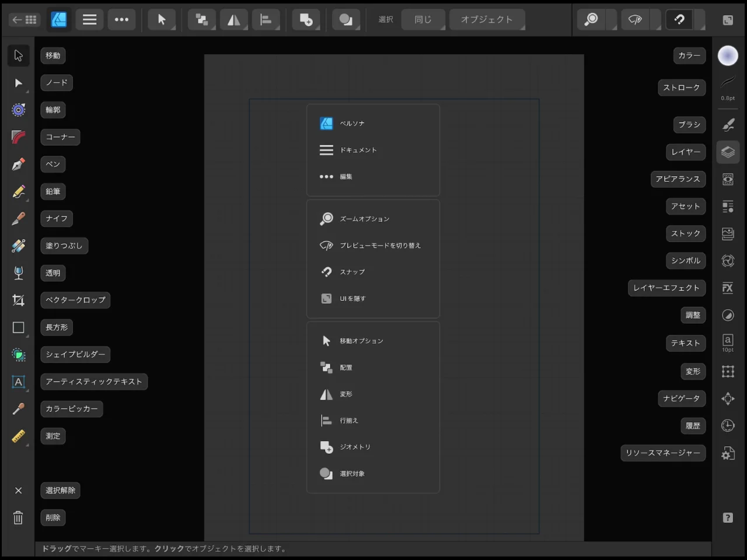Open the Layer Effects FX panel icon
The width and height of the screenshot is (747, 560).
coord(728,288)
